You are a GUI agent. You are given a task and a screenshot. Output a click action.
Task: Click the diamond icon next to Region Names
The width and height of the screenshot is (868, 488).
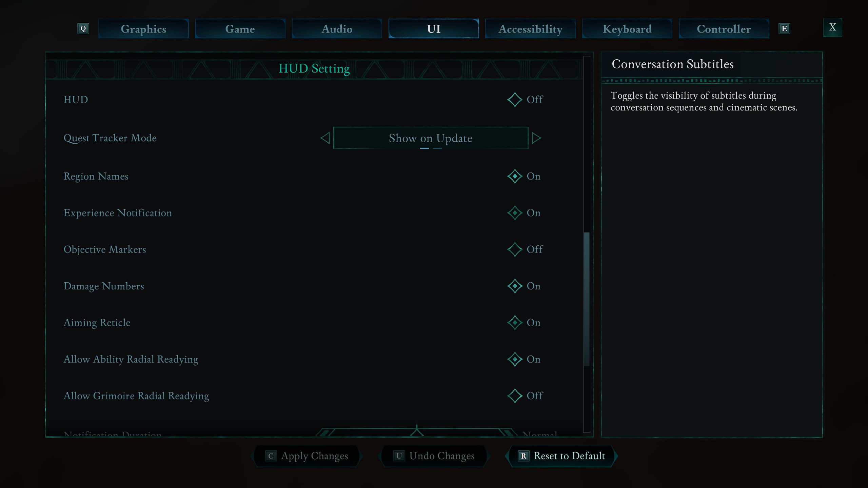(x=514, y=176)
